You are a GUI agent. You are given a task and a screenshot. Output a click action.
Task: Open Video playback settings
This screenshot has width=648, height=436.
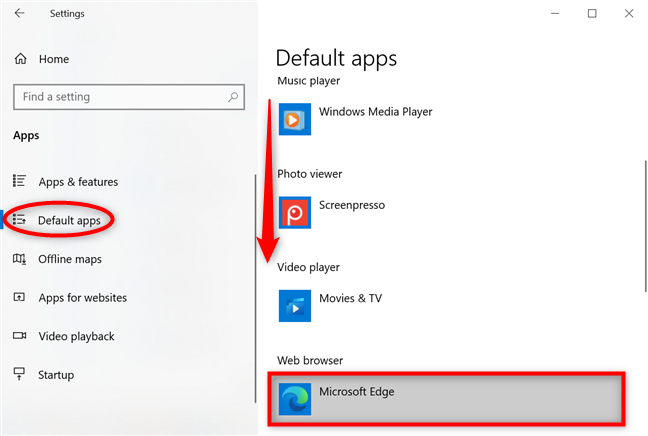tap(76, 336)
